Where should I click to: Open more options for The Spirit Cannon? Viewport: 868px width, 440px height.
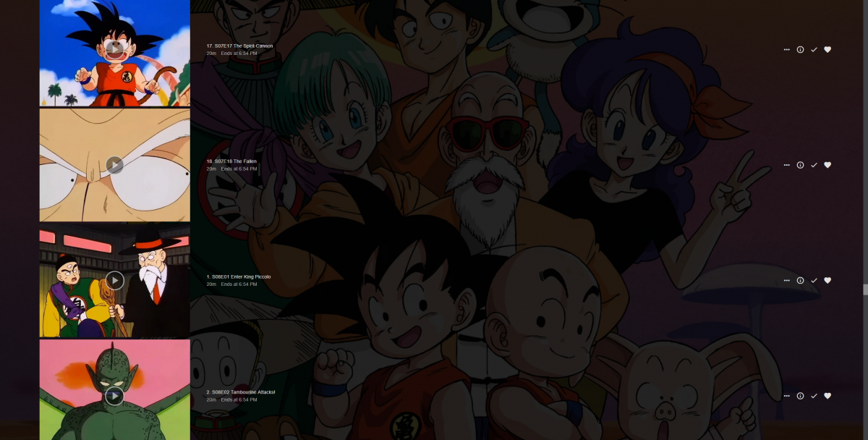787,50
